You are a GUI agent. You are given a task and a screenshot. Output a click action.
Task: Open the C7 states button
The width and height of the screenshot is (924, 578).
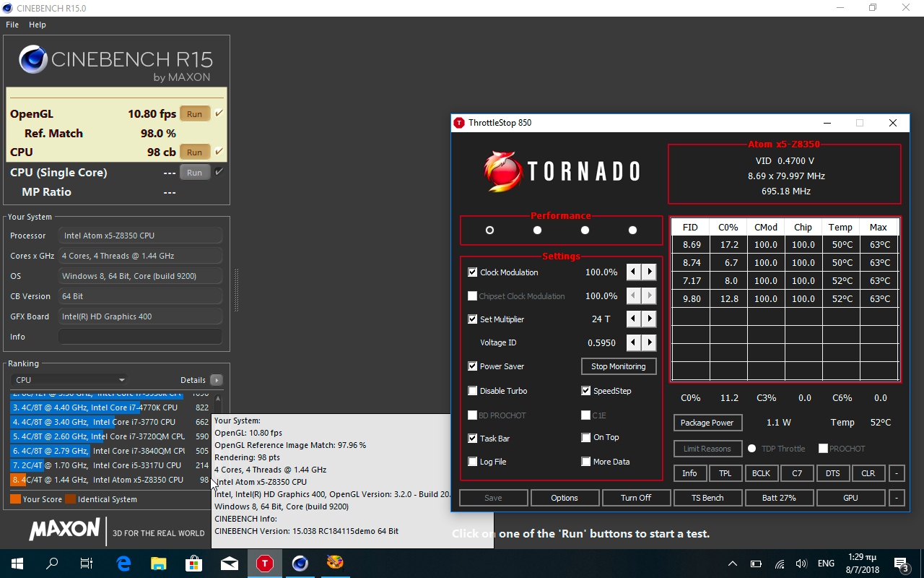797,473
